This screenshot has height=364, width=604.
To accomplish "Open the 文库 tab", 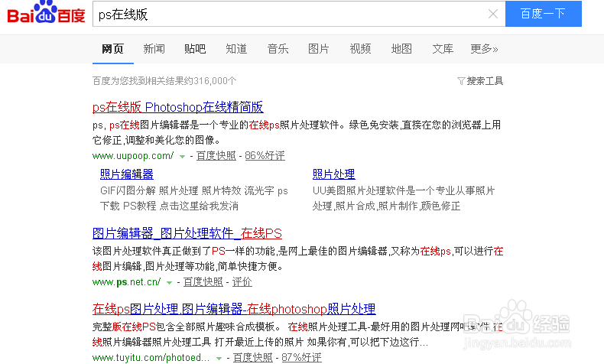I will (443, 49).
